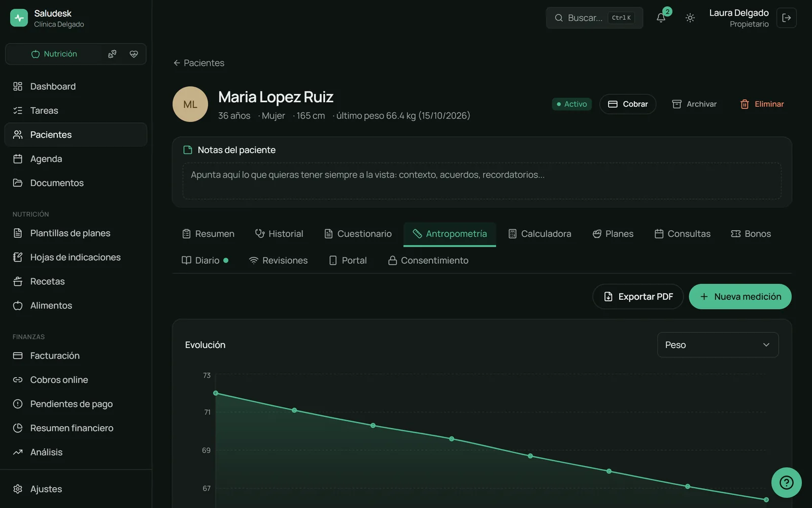The image size is (812, 508).
Task: Open Documentos in the sidebar
Action: click(x=76, y=183)
